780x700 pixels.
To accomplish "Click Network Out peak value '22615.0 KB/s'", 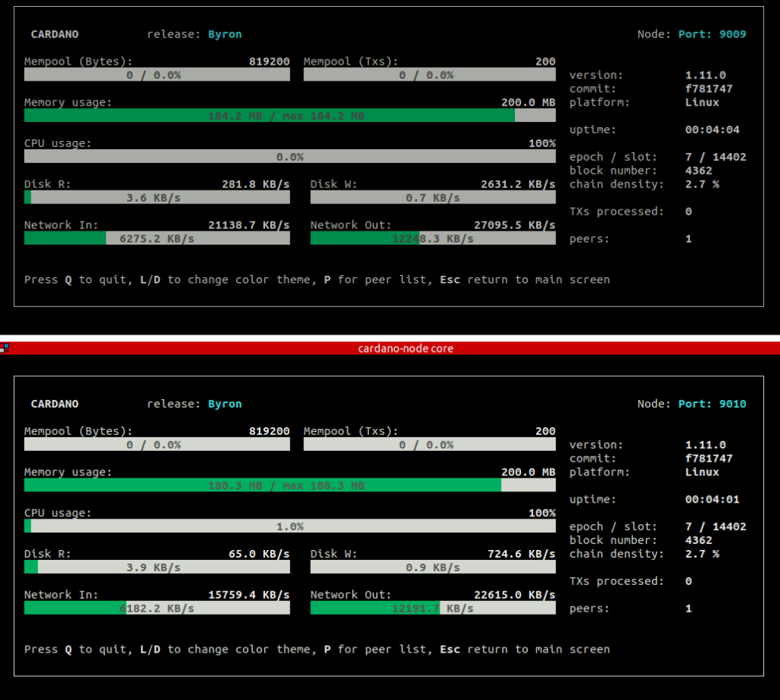I will (x=514, y=595).
